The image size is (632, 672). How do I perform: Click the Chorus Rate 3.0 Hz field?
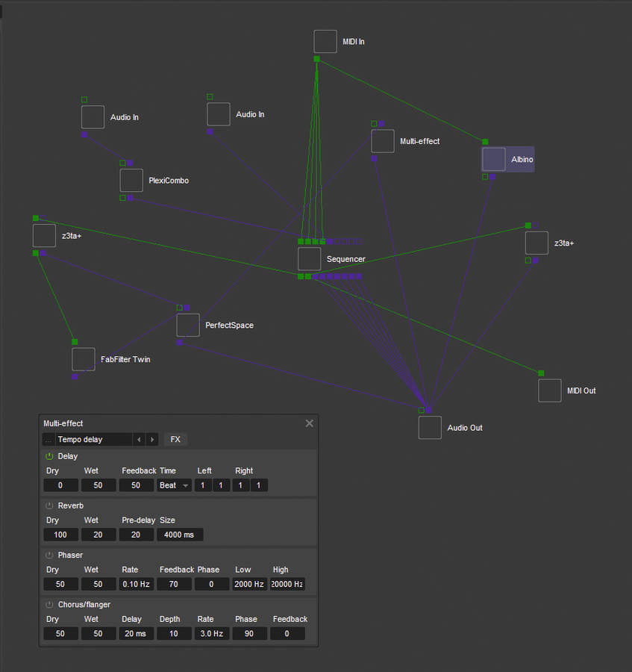coord(212,633)
